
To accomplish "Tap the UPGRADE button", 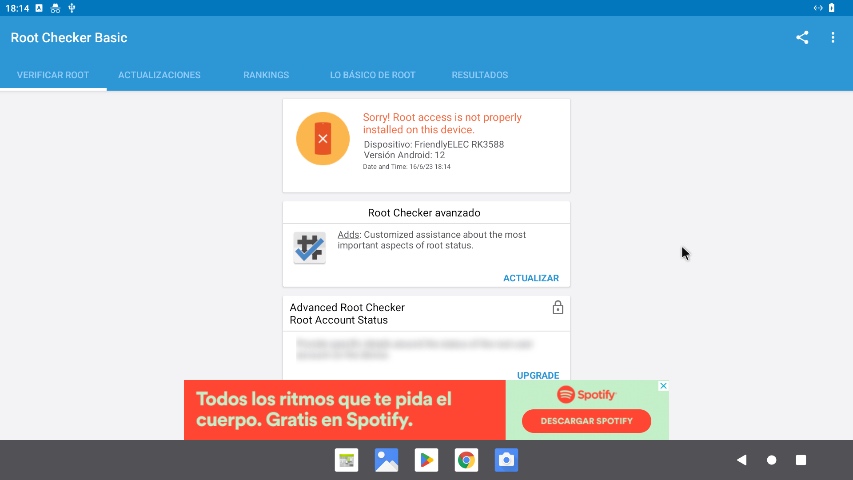I will tap(538, 376).
